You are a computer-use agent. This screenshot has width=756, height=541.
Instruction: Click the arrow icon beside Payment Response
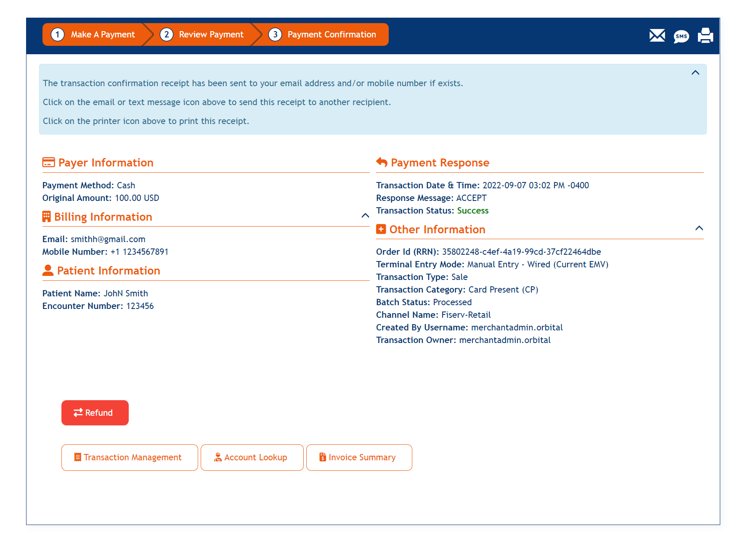(381, 162)
